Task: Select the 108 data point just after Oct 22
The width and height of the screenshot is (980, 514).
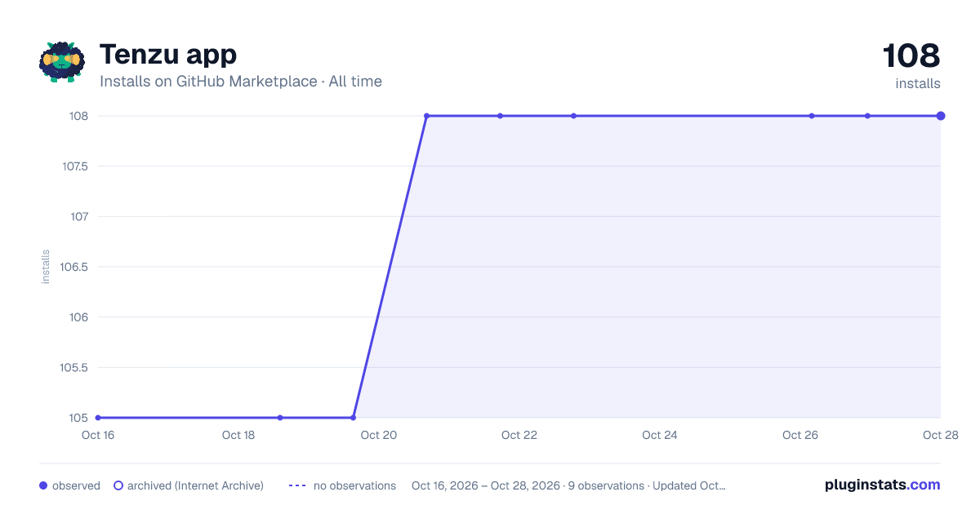Action: pos(573,116)
